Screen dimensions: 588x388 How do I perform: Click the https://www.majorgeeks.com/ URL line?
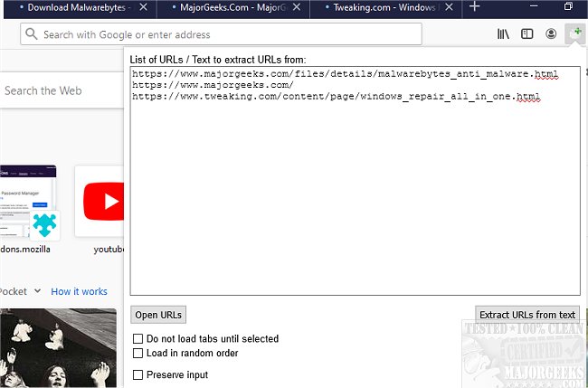coord(213,85)
